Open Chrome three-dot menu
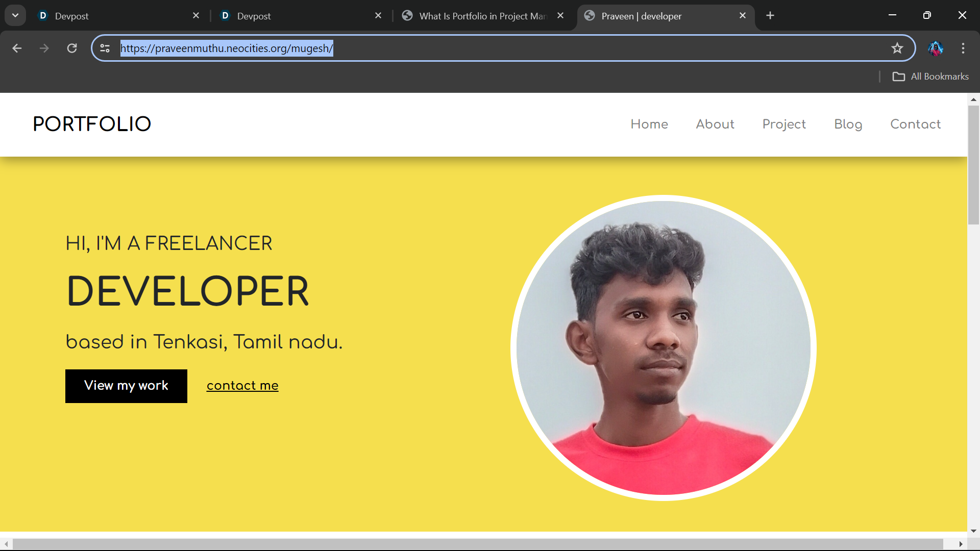 pyautogui.click(x=963, y=48)
